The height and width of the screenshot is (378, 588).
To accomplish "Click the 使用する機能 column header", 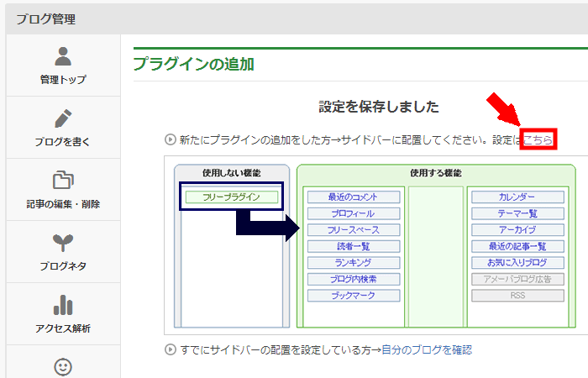I will click(436, 173).
